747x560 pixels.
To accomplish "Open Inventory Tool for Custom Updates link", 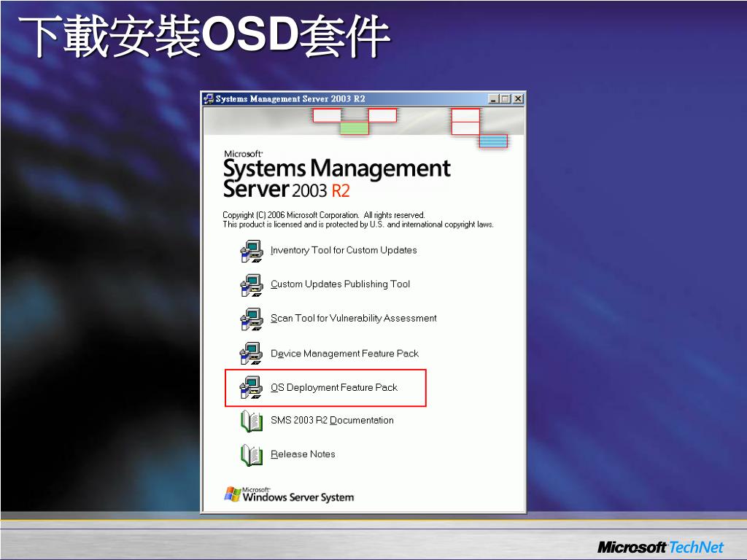I will coord(344,251).
